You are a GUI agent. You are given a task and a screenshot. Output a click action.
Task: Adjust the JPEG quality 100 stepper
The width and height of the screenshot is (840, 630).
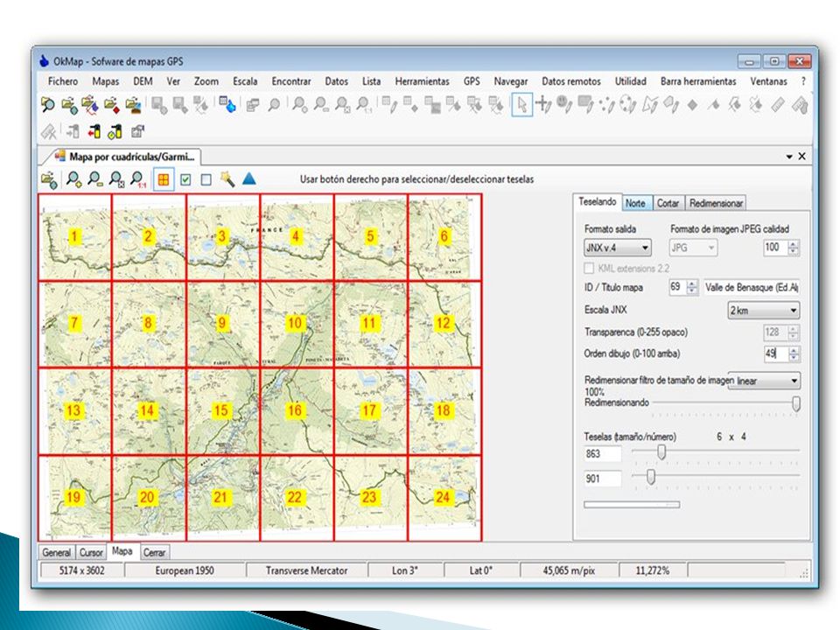point(794,248)
